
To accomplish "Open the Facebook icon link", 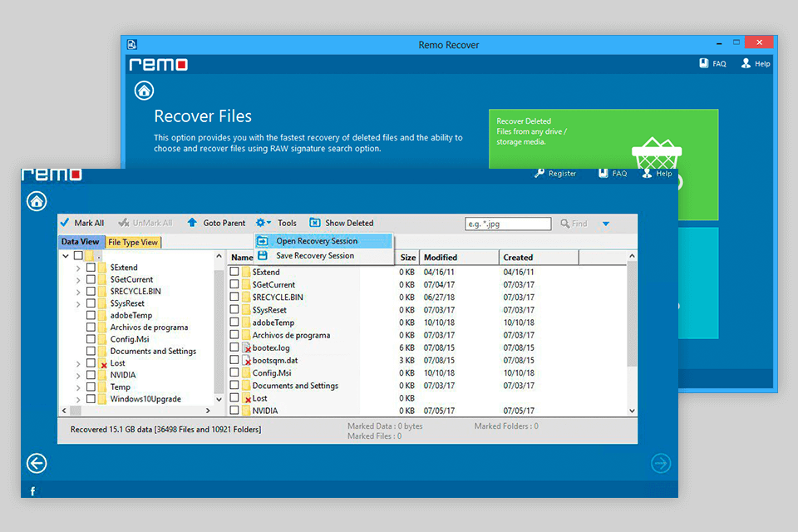I will tap(33, 491).
